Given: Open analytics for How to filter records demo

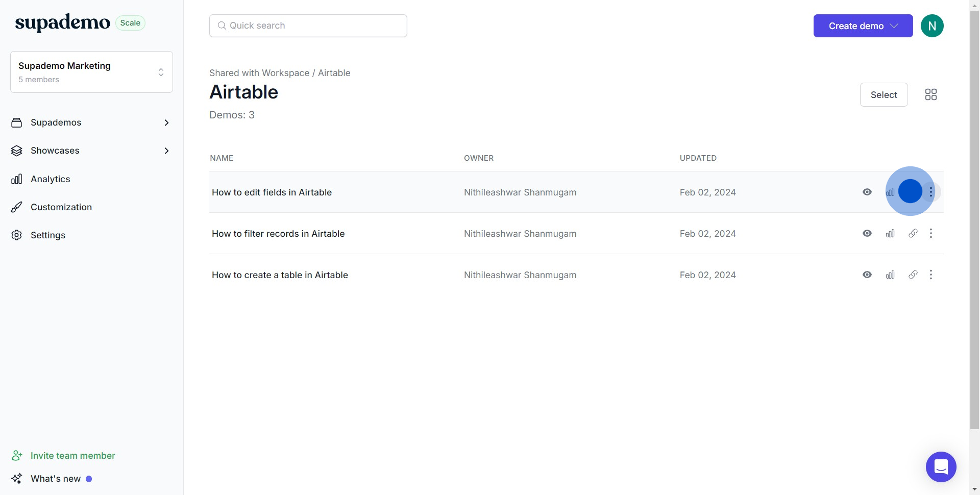Looking at the screenshot, I should pyautogui.click(x=890, y=234).
